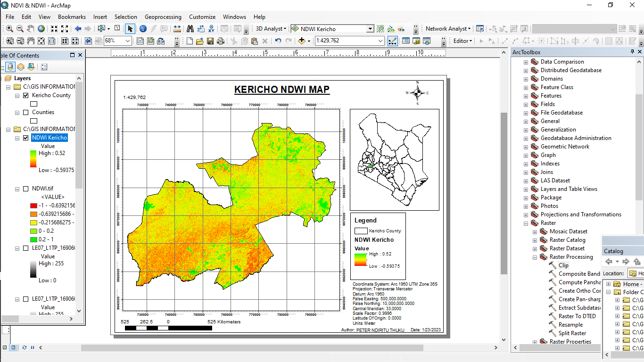Screen dimensions: 644x362
Task: Select the Zoom In tool
Action: click(x=9, y=29)
